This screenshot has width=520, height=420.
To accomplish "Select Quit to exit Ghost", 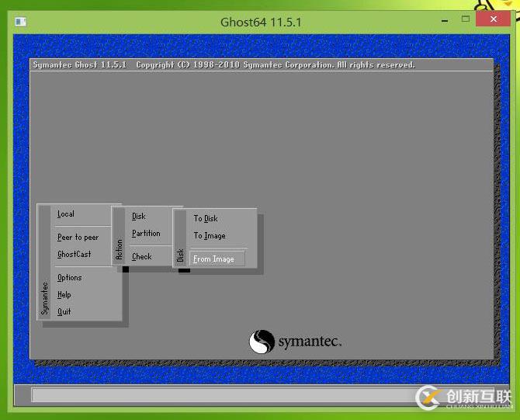I will [x=64, y=311].
